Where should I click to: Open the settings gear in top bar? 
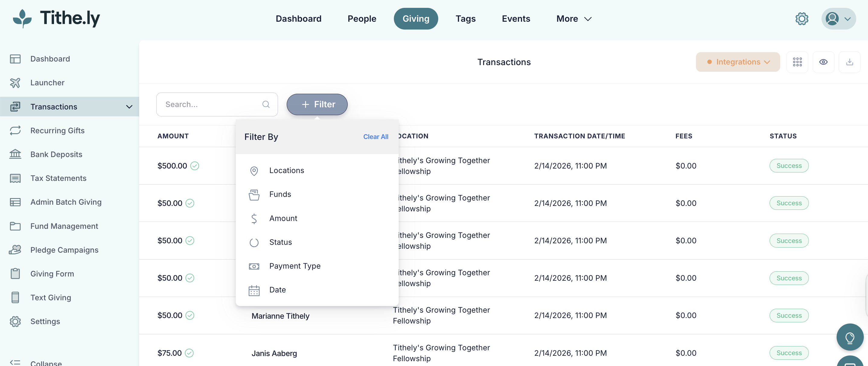coord(802,19)
